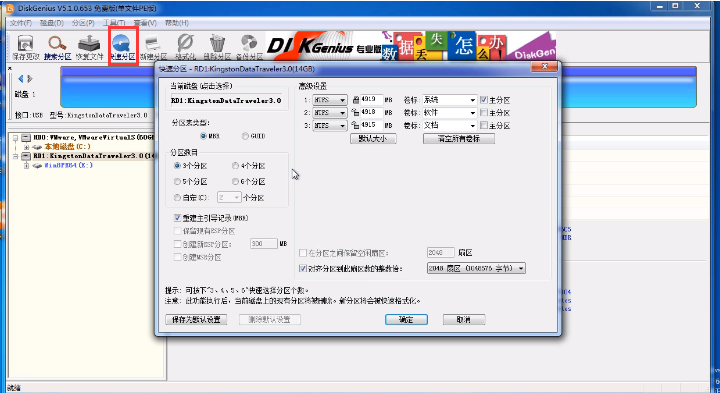Screen dimensions: 720x393
Task: Toggle lock icon for partition 1 size
Action: pos(355,100)
